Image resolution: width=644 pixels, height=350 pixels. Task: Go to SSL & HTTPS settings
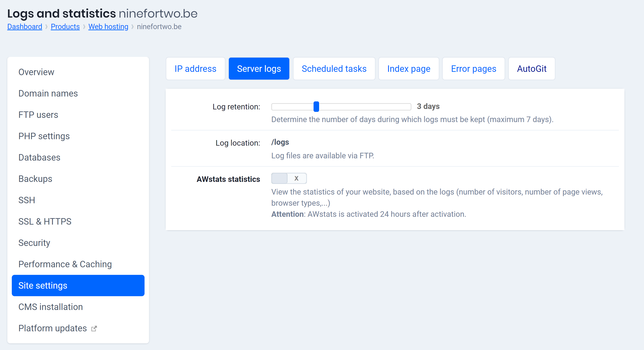coord(78,221)
